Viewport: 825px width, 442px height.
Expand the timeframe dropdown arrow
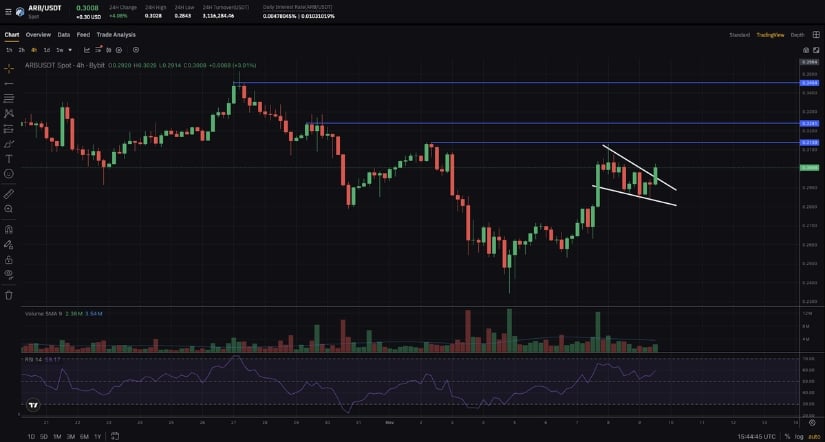(x=71, y=50)
